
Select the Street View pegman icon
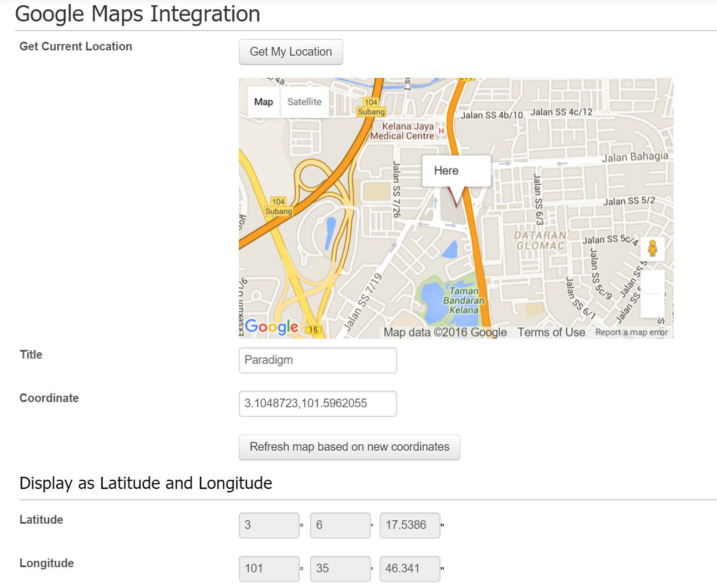tap(652, 249)
